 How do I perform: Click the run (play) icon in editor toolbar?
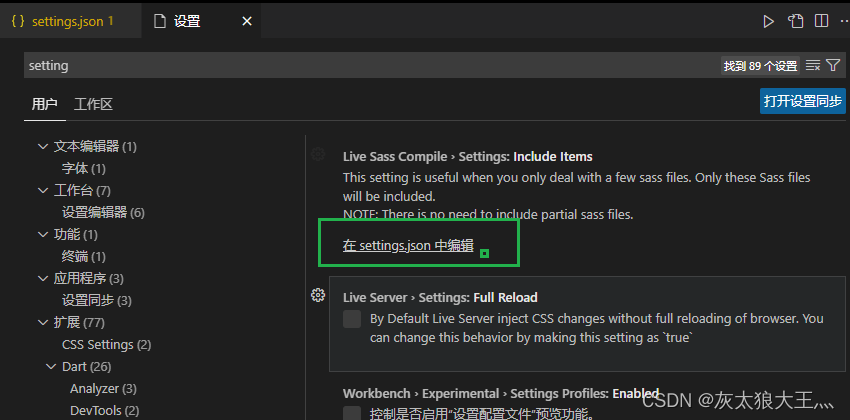click(x=768, y=22)
